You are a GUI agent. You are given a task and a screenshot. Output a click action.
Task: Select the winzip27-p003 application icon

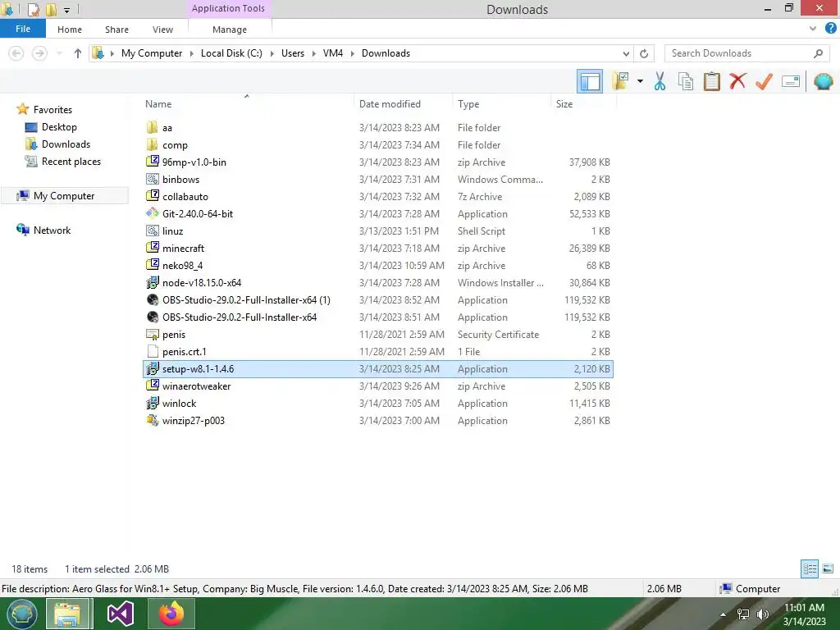pyautogui.click(x=152, y=420)
